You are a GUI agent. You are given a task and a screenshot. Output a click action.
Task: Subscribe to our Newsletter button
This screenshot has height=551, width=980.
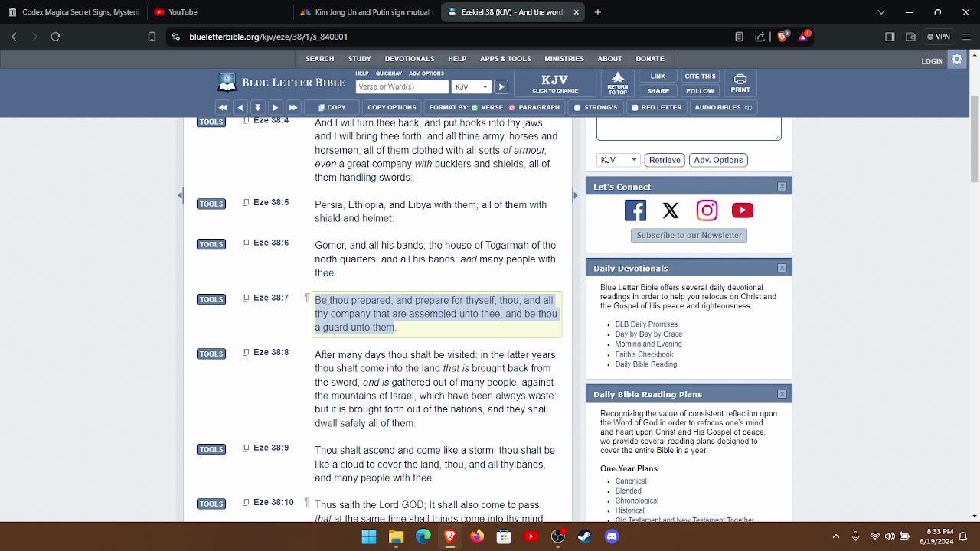click(689, 236)
